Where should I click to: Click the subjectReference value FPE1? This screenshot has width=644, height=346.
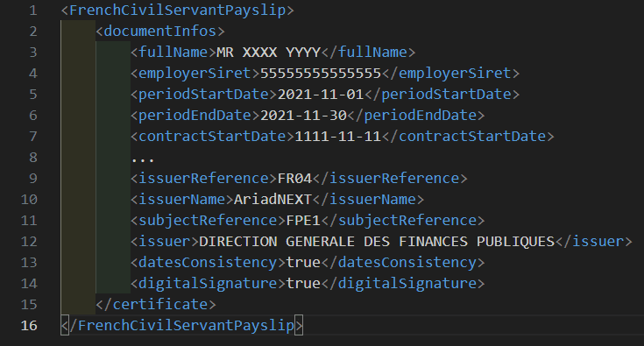tap(303, 221)
